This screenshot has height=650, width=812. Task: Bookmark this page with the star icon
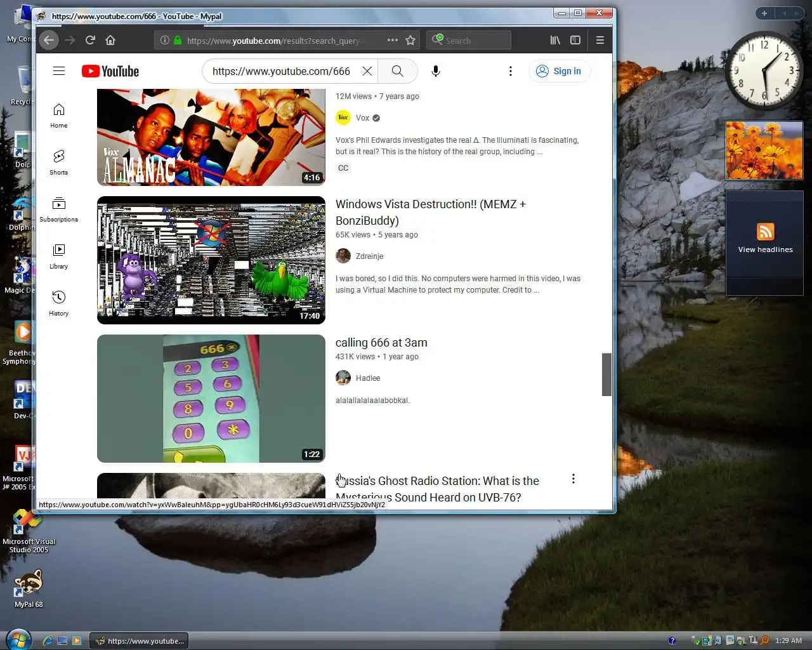coord(410,40)
